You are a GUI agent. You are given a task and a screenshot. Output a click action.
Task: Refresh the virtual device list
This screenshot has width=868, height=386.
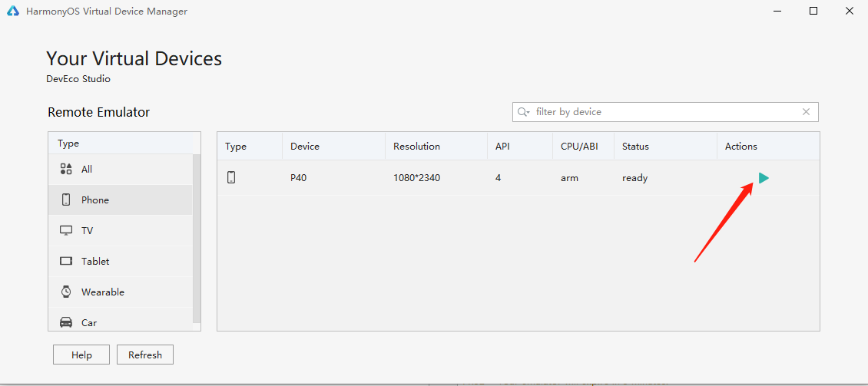point(145,355)
